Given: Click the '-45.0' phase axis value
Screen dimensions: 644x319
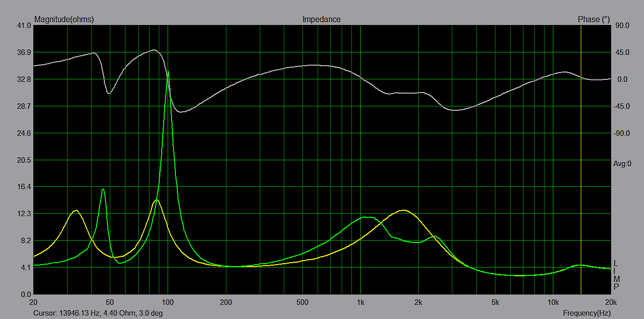Looking at the screenshot, I should [621, 106].
